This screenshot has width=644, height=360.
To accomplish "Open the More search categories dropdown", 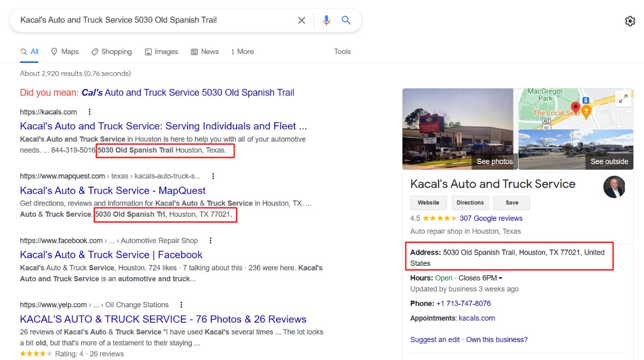I will (x=242, y=52).
